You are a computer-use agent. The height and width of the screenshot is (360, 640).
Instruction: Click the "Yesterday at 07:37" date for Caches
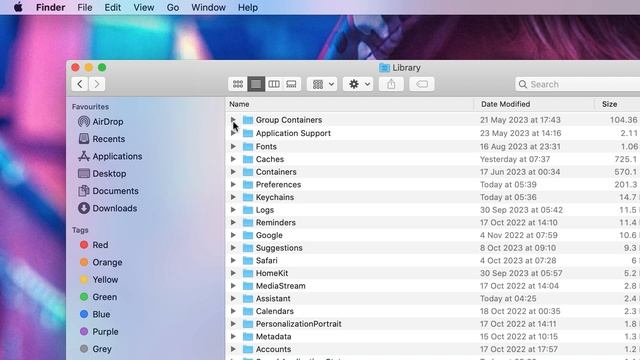515,159
